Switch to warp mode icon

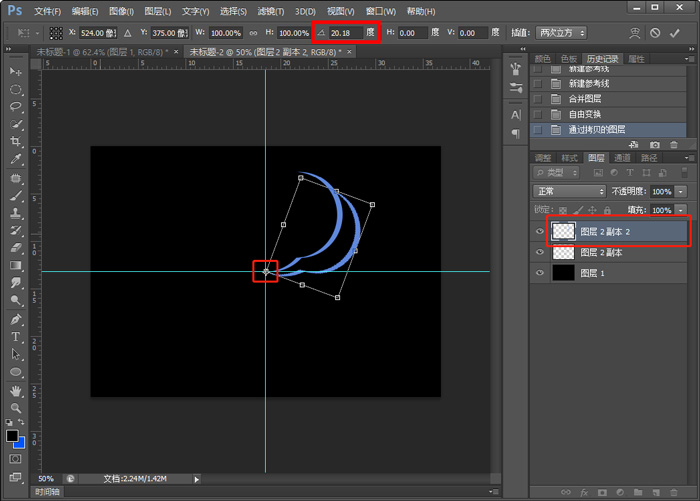634,33
